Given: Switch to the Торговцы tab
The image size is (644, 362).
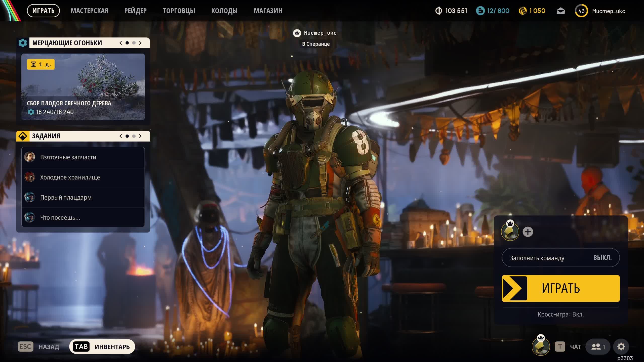Looking at the screenshot, I should coord(179,11).
